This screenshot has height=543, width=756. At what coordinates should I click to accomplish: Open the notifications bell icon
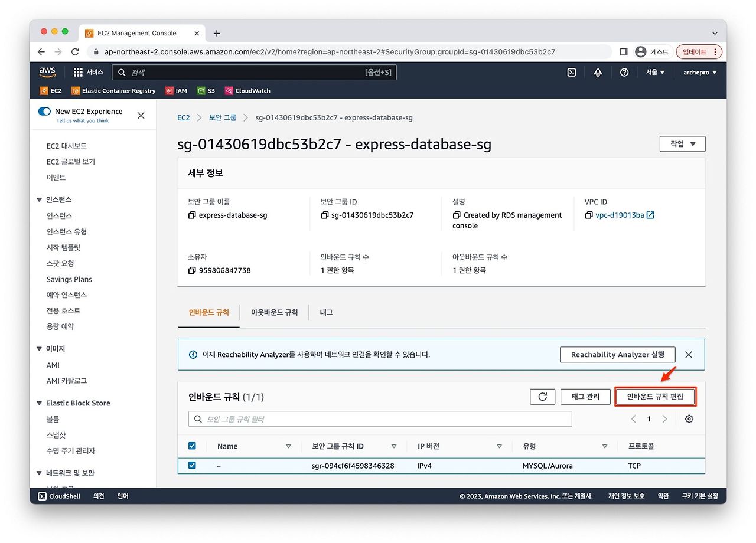point(598,72)
